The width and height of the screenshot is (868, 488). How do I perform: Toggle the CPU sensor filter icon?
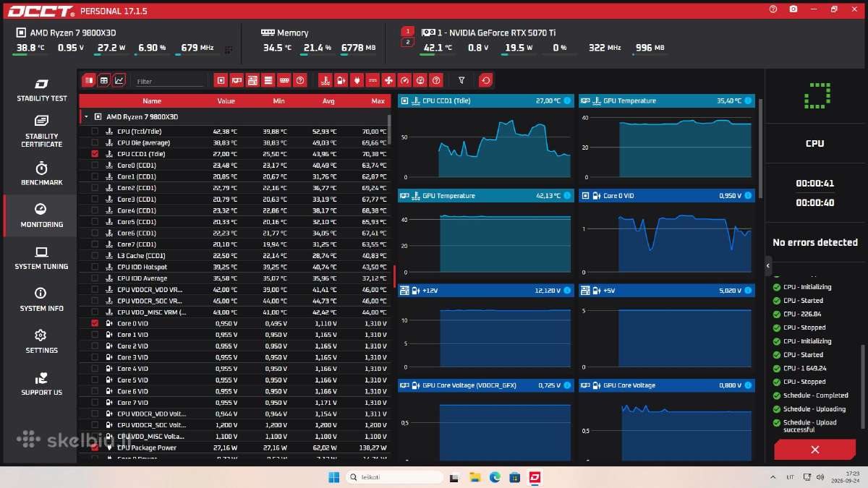tap(221, 80)
